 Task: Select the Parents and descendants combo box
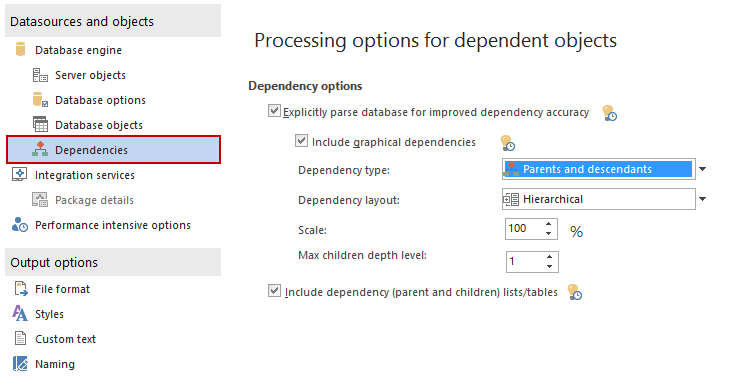(x=599, y=169)
